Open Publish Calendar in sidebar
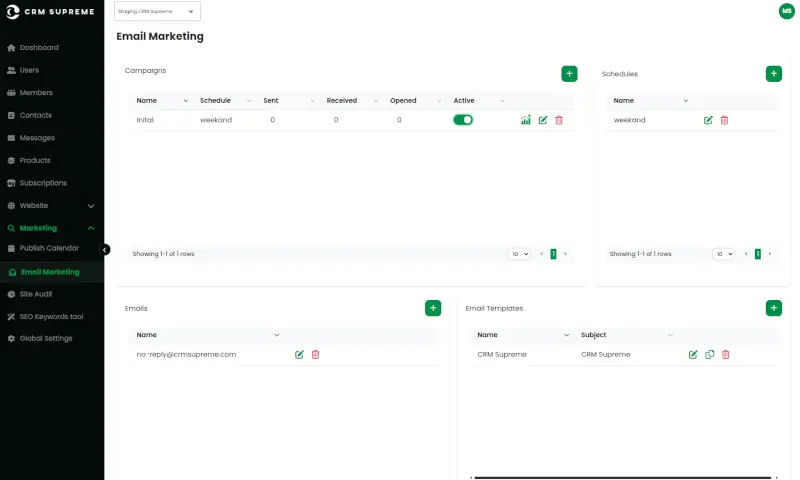The width and height of the screenshot is (800, 480). (x=43, y=248)
